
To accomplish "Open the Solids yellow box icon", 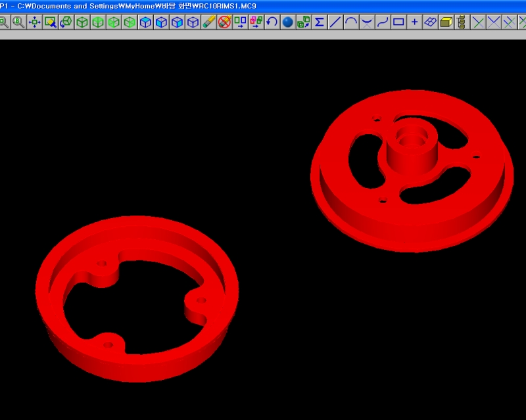I will (x=446, y=22).
